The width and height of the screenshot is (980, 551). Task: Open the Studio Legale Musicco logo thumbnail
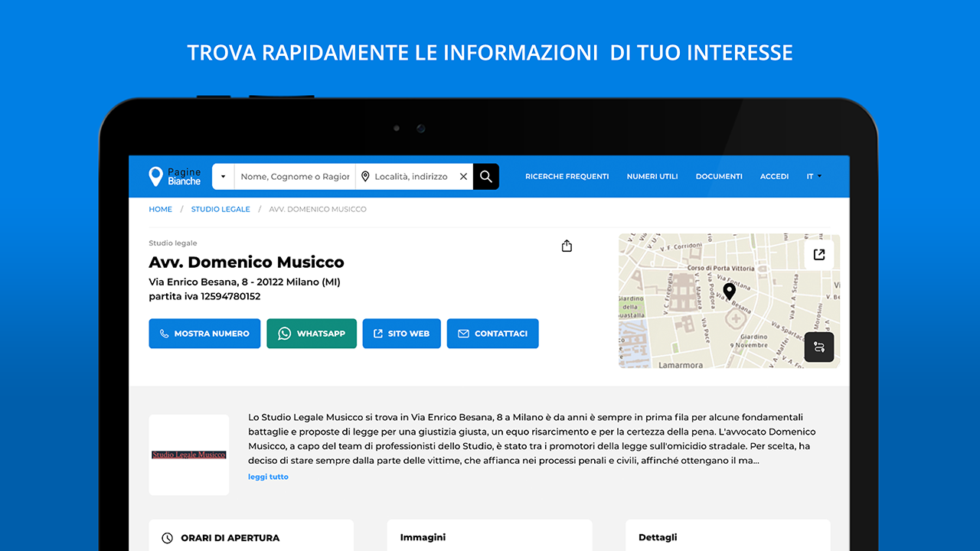coord(189,455)
